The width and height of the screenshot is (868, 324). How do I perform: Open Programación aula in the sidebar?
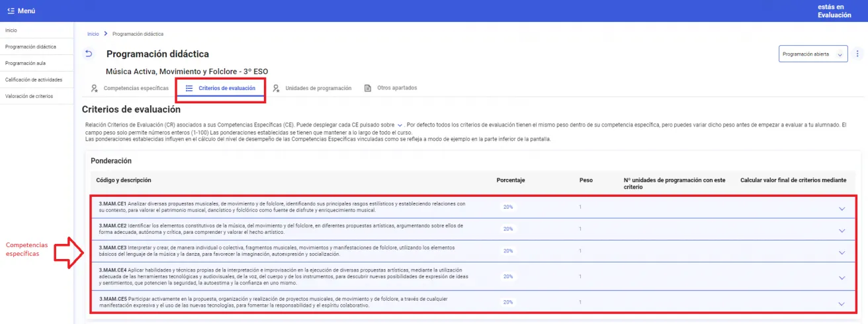pos(25,64)
